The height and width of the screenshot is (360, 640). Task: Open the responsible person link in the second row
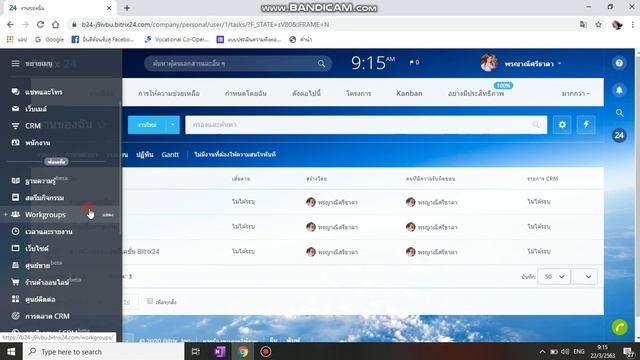click(x=437, y=227)
